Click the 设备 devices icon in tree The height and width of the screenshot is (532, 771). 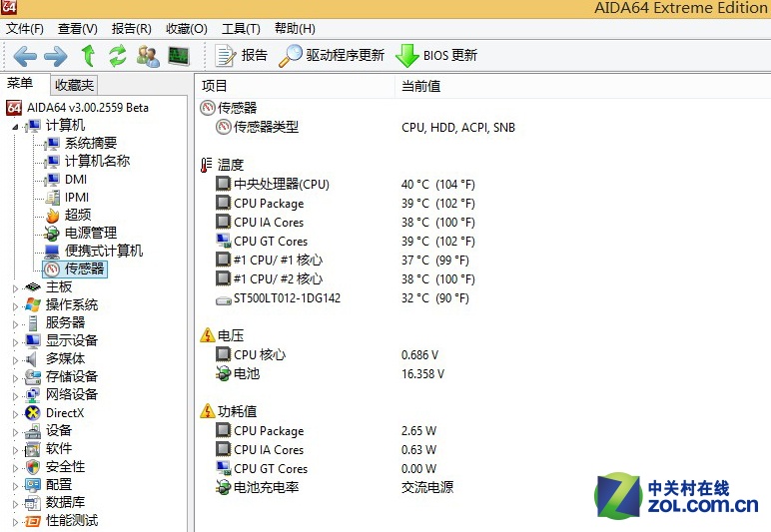click(x=33, y=431)
